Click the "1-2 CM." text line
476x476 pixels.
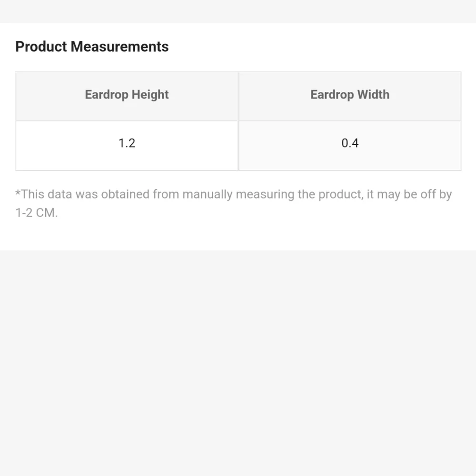37,213
